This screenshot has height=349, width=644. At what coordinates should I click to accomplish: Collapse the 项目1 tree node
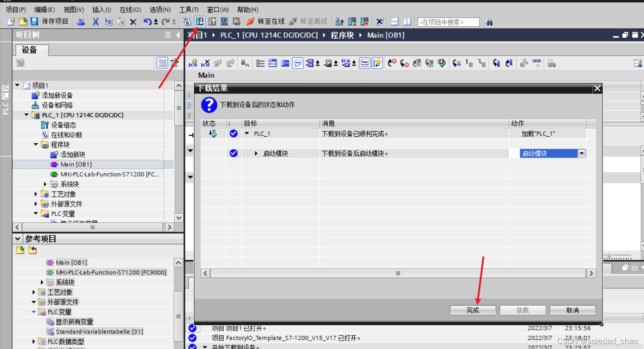click(17, 85)
